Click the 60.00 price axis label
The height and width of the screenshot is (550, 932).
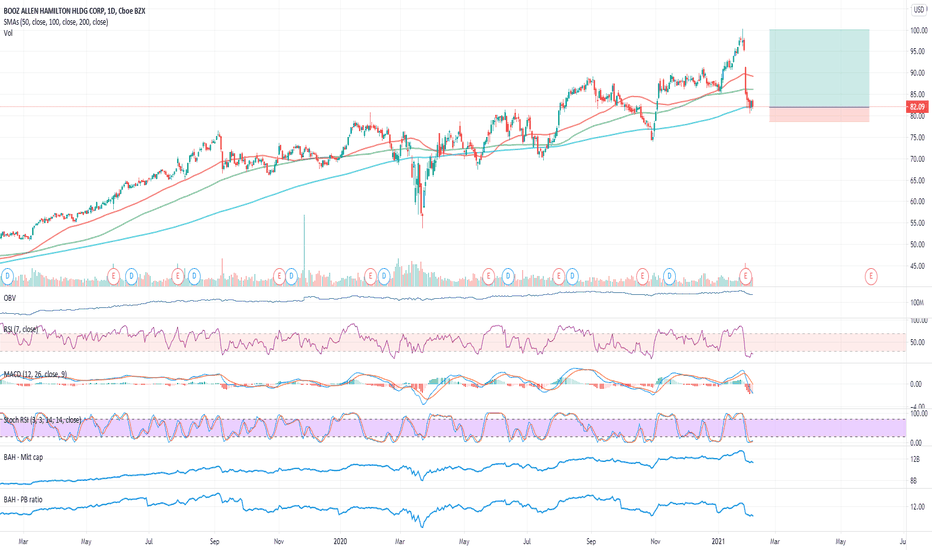tap(918, 202)
